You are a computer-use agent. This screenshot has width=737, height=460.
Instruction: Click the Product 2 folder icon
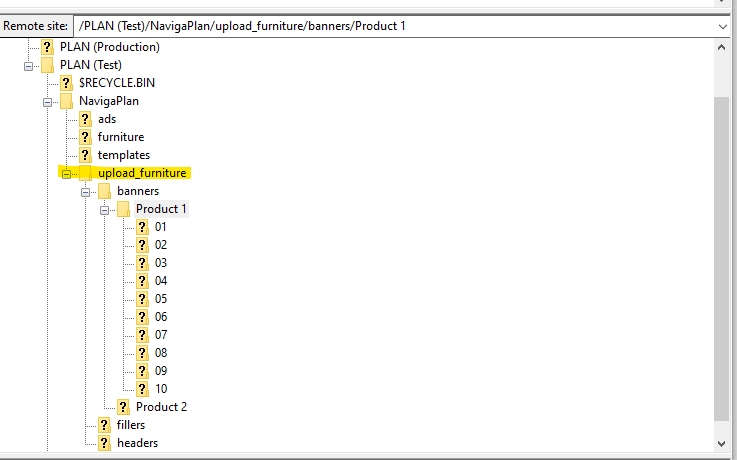(x=123, y=407)
